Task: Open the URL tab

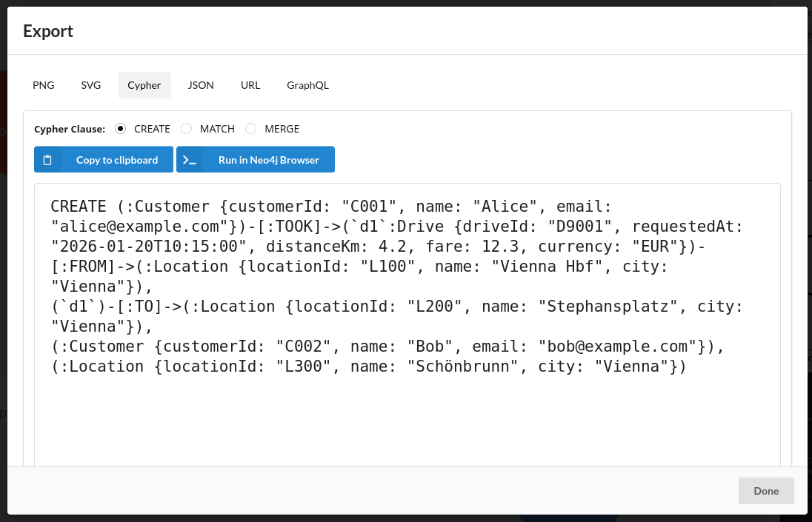Action: [x=250, y=85]
